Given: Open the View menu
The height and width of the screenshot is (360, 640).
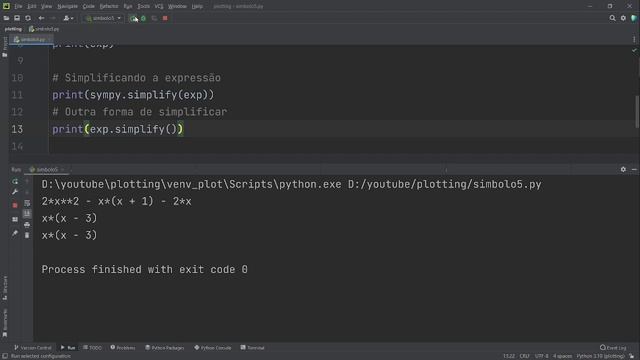Looking at the screenshot, I should (x=47, y=6).
